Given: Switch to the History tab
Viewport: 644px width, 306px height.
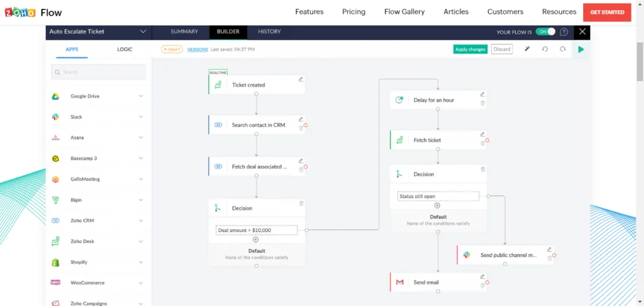Looking at the screenshot, I should tap(269, 31).
